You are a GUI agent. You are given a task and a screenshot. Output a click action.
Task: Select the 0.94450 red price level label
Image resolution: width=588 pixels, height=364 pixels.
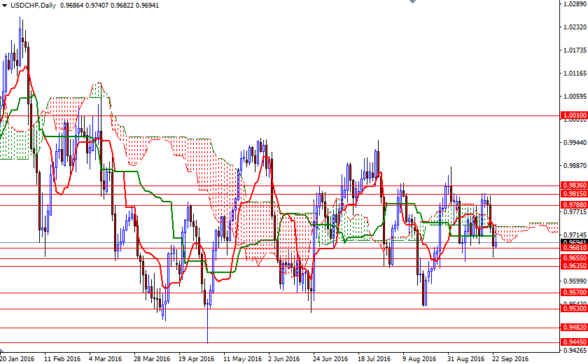(574, 342)
